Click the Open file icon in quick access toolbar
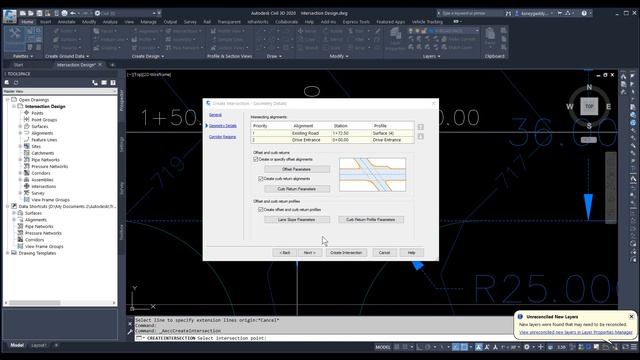 point(31,13)
